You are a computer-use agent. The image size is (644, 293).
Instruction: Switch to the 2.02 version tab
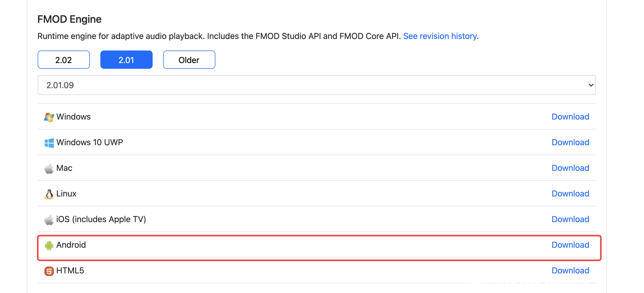(x=64, y=60)
